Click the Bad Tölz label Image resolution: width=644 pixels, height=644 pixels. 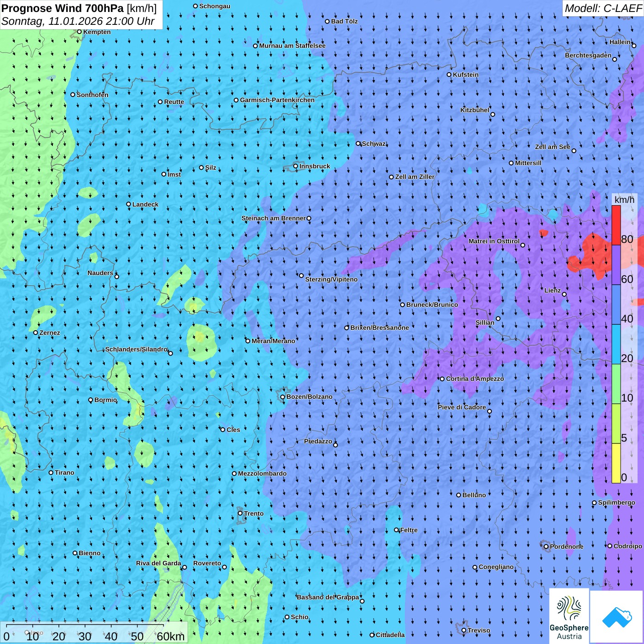(345, 21)
